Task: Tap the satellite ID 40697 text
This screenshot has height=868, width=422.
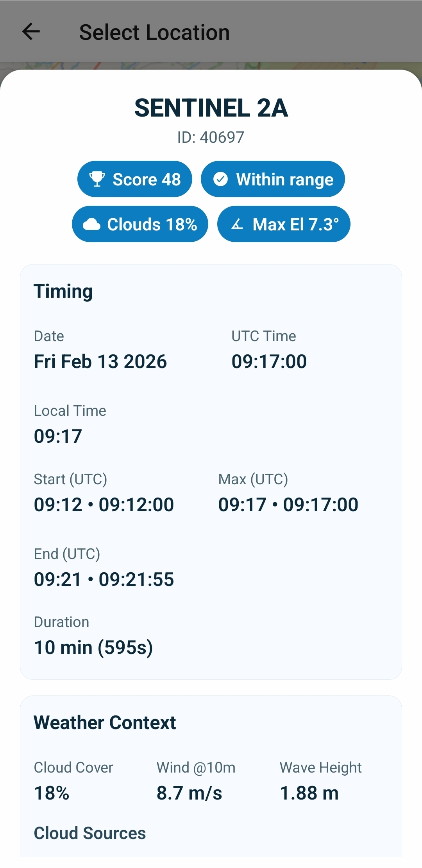Action: point(211,137)
